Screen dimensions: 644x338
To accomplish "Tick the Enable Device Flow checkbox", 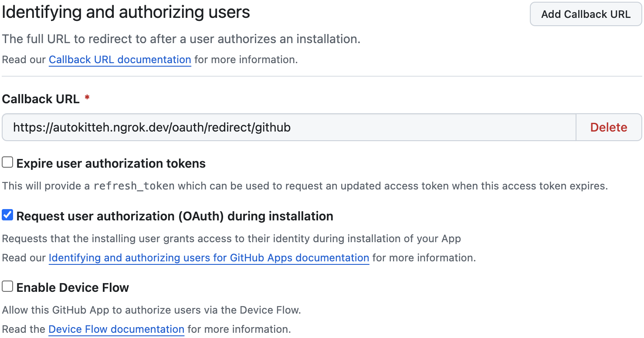I will point(7,287).
